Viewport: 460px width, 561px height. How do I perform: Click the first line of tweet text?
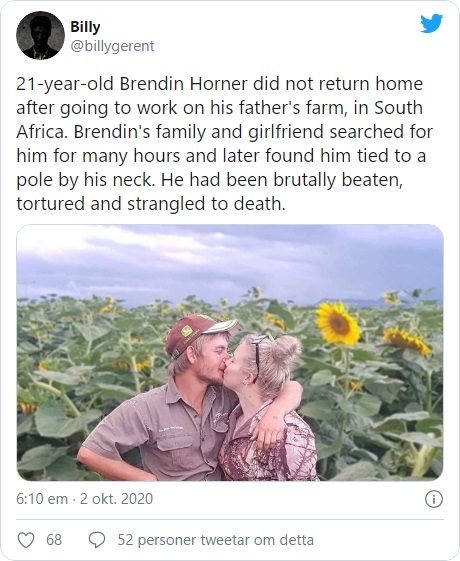point(220,84)
